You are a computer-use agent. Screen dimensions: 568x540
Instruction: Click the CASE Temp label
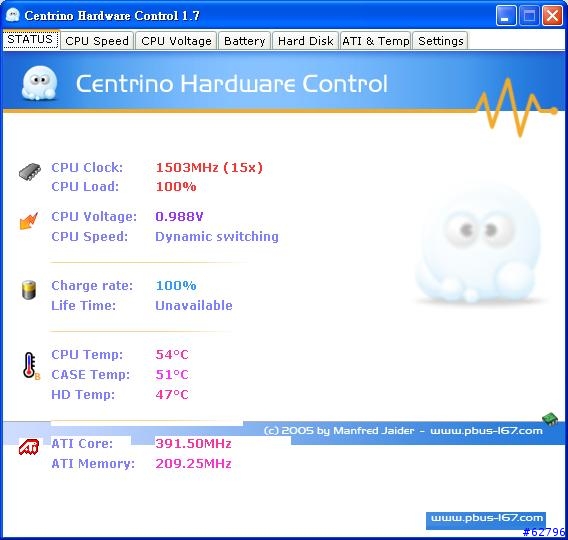[90, 374]
